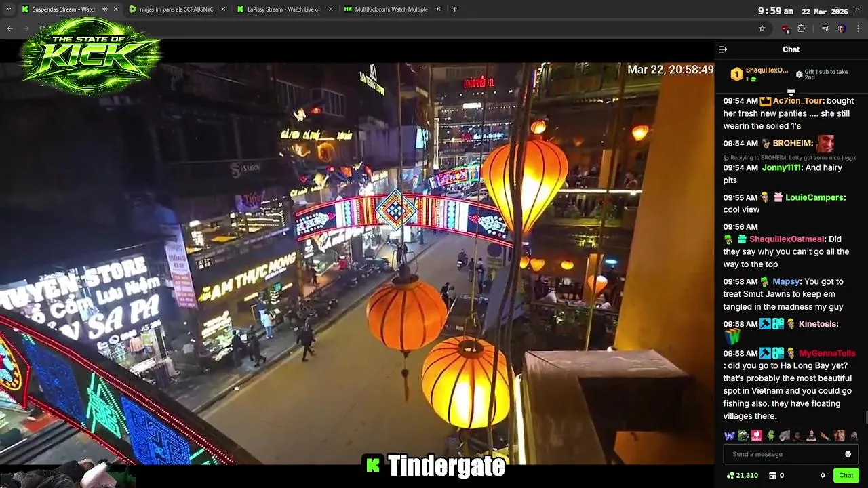Viewport: 868px width, 488px height.
Task: Select the pointing finger emote
Action: pos(825,436)
